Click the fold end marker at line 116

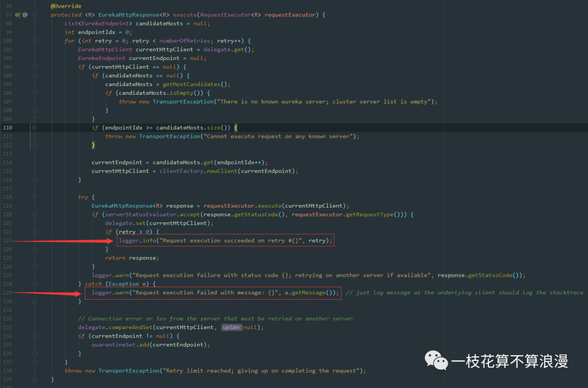point(34,180)
